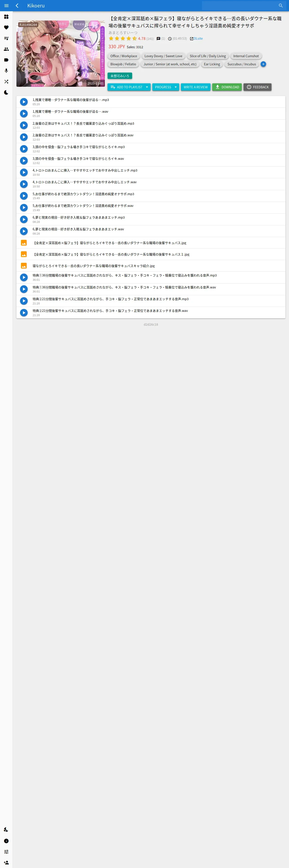Select the Office / Workplace tag chip
Viewport: 289px width, 868px height.
124,56
